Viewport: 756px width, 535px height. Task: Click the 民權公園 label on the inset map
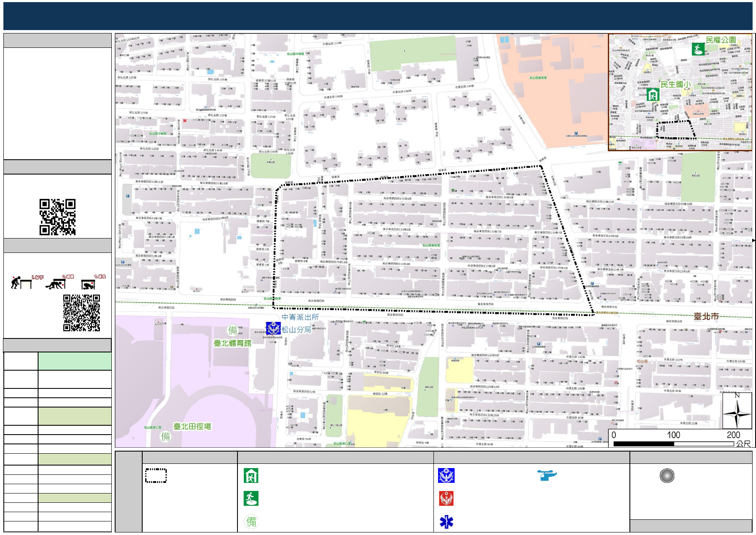[x=720, y=40]
